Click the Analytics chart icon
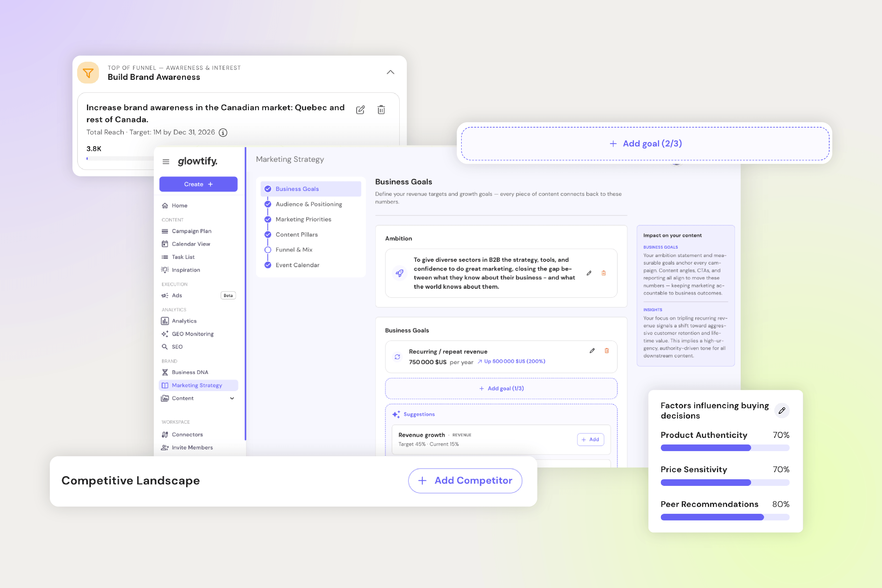This screenshot has height=588, width=882. pyautogui.click(x=165, y=321)
